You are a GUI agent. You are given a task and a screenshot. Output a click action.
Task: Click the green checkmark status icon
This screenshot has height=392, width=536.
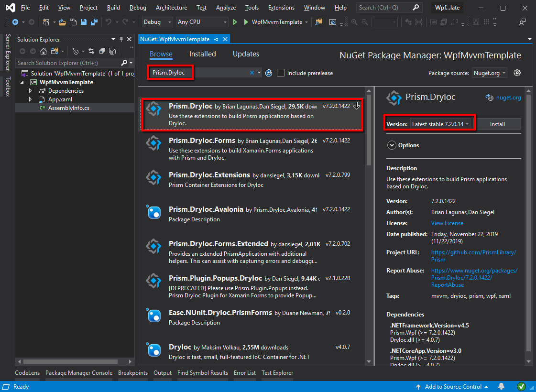point(521,387)
